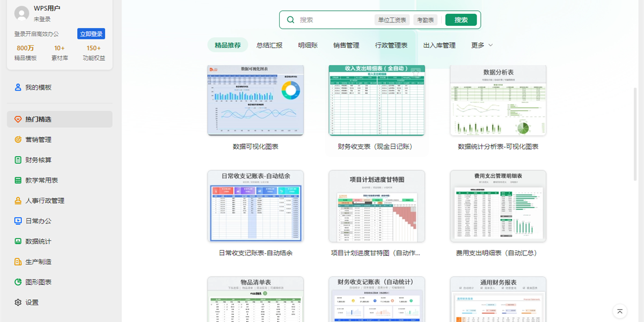Click the 财务核算 sidebar icon
This screenshot has width=644, height=322.
pos(18,160)
